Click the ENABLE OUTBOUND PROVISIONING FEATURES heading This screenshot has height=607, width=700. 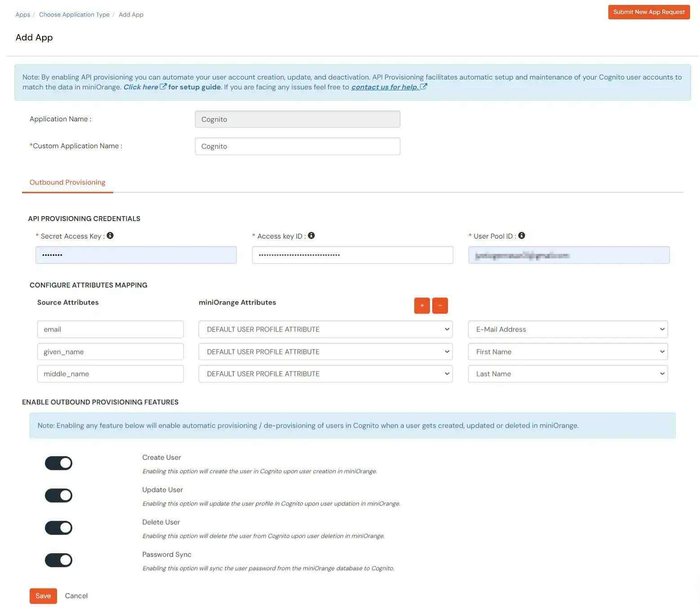100,402
